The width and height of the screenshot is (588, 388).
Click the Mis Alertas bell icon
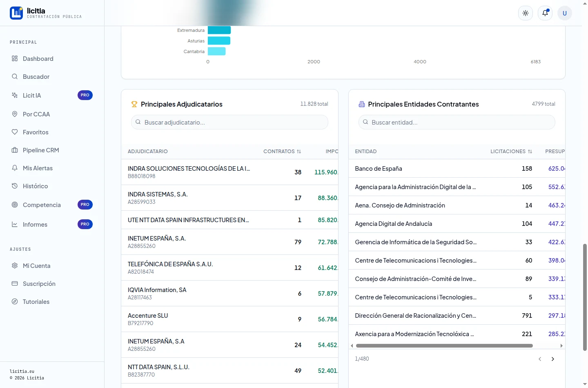(x=15, y=168)
